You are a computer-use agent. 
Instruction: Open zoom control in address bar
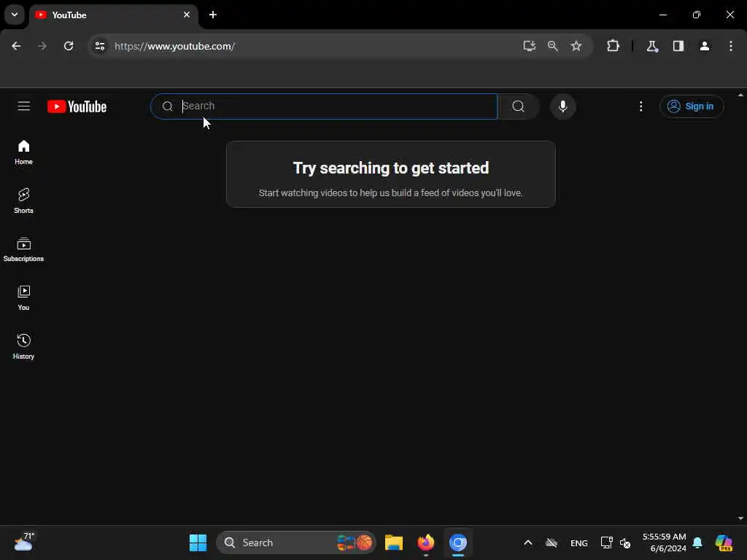tap(553, 46)
